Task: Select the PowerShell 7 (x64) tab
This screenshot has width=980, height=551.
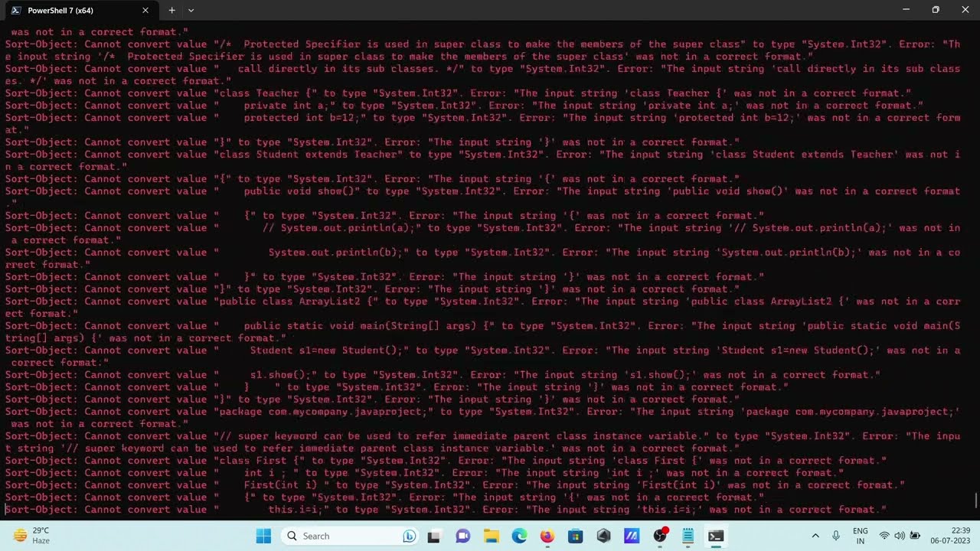Action: coord(80,11)
